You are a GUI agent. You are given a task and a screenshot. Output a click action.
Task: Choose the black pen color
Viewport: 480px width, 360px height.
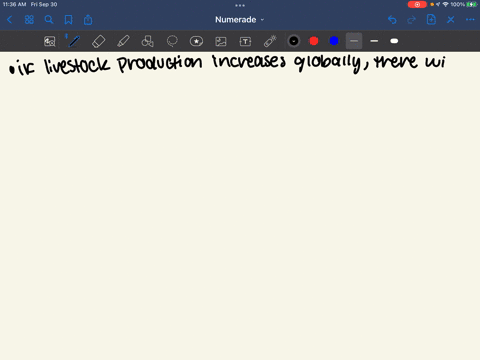pyautogui.click(x=294, y=41)
